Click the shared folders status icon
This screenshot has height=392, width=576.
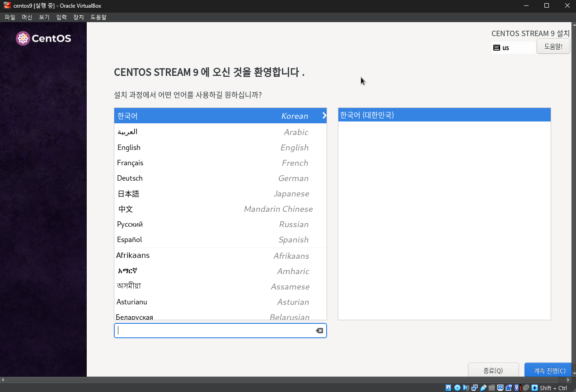pyautogui.click(x=492, y=387)
